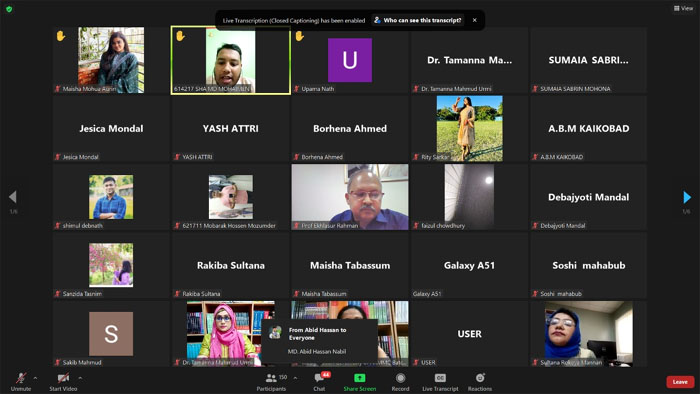Select SUMAIA SABRI... participant tile
Image resolution: width=700 pixels, height=394 pixels.
588,60
